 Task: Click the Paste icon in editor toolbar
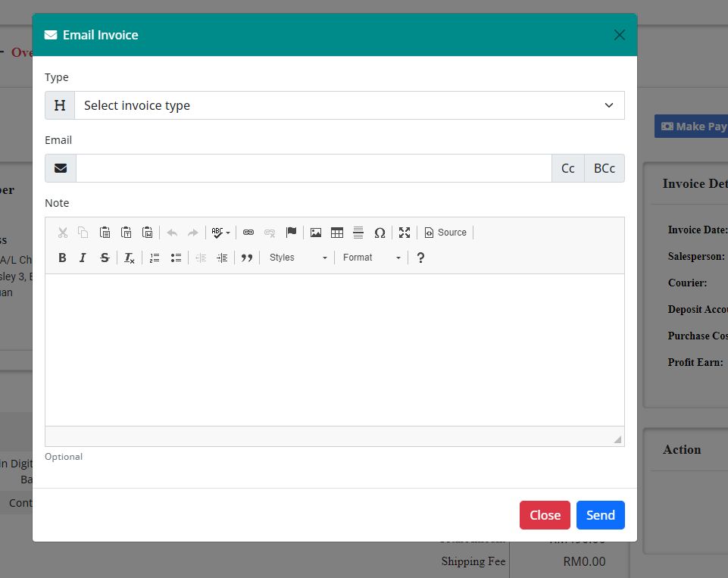105,233
